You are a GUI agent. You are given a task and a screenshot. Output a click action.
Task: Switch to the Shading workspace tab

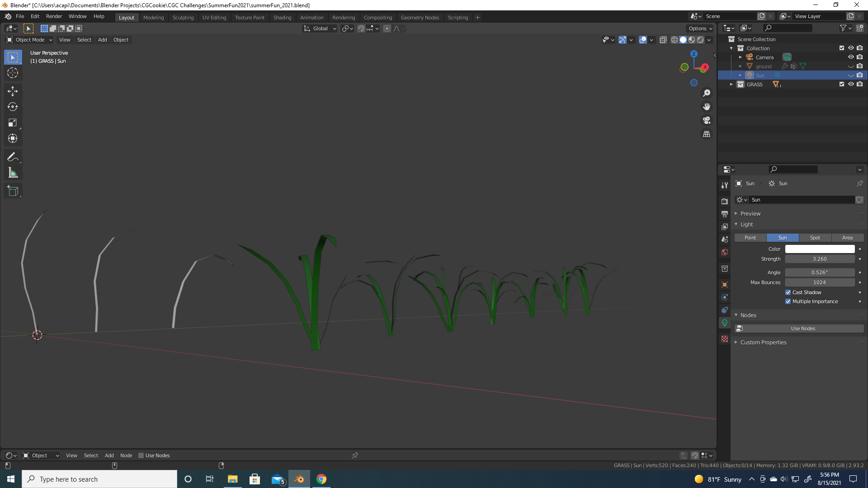pyautogui.click(x=282, y=18)
